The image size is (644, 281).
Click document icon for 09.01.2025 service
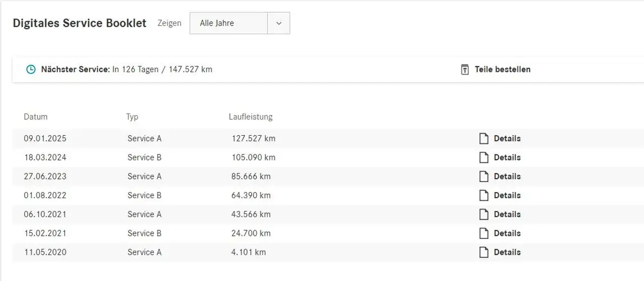pos(484,139)
